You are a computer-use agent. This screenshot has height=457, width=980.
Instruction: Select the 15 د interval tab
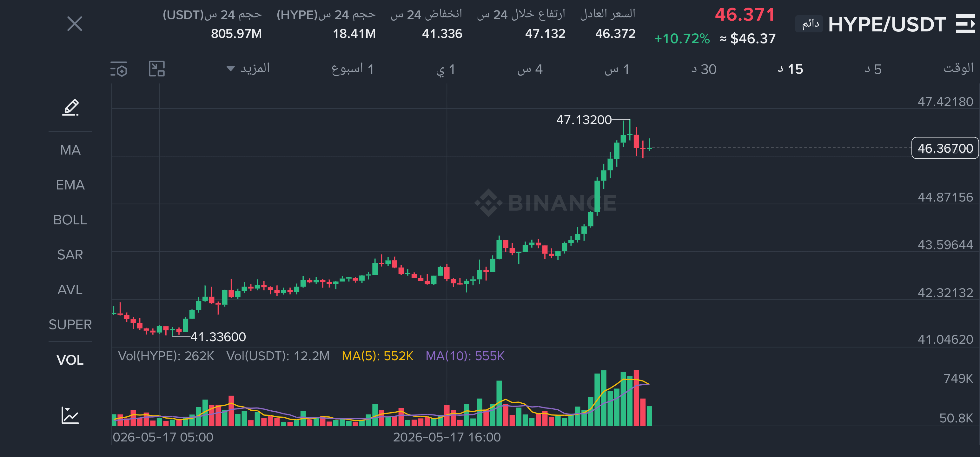(x=790, y=69)
